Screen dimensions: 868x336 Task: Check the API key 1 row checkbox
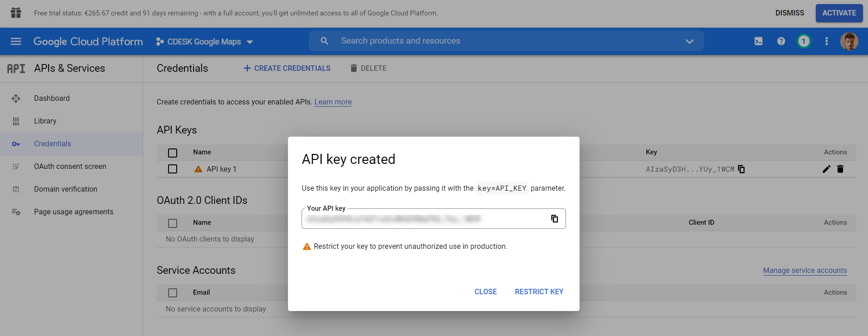(x=173, y=169)
